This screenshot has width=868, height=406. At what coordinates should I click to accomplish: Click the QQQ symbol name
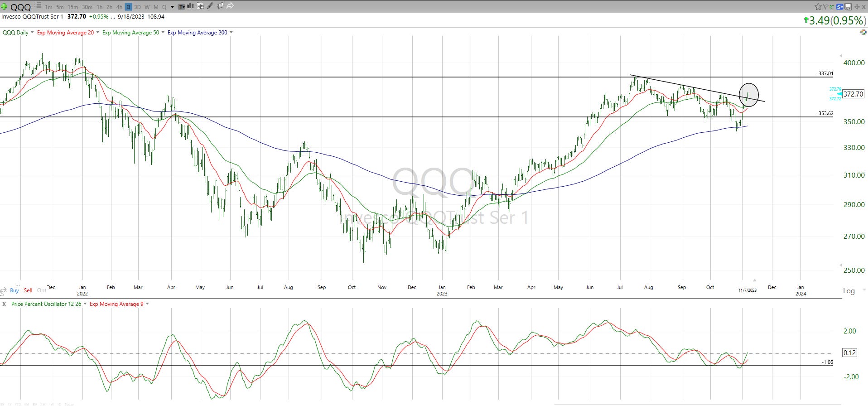[x=20, y=7]
